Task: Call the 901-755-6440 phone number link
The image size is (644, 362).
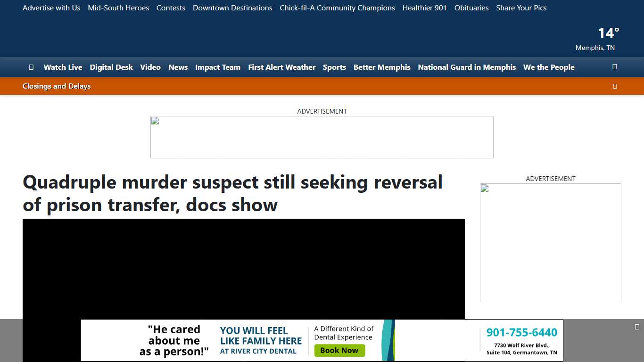Action: (521, 332)
